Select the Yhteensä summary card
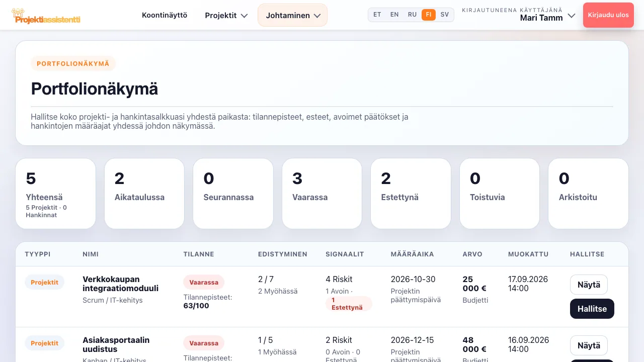This screenshot has width=644, height=362. tap(55, 194)
